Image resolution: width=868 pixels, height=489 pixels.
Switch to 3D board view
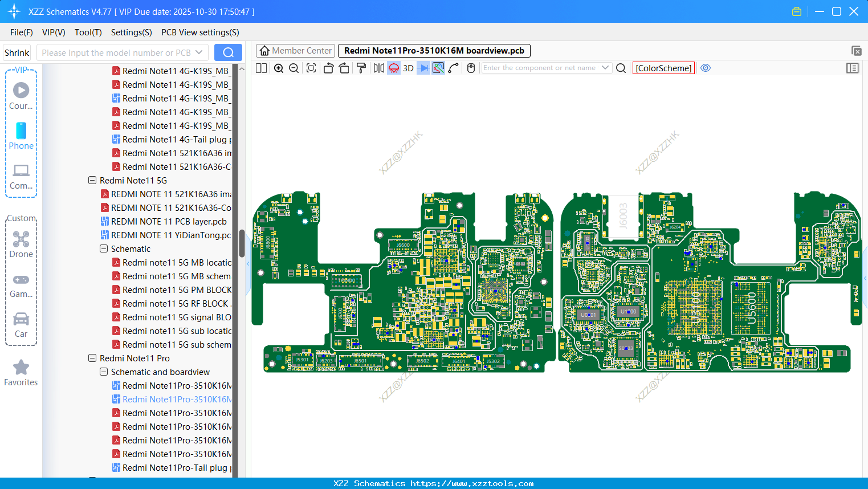(408, 68)
